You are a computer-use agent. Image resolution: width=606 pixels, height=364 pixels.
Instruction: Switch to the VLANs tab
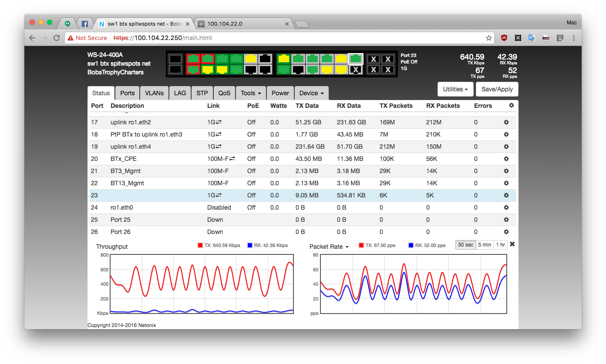click(x=154, y=93)
